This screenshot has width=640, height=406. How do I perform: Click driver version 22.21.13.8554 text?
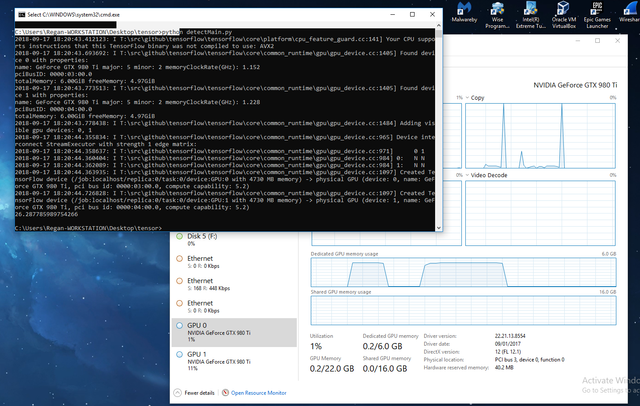tap(510, 336)
